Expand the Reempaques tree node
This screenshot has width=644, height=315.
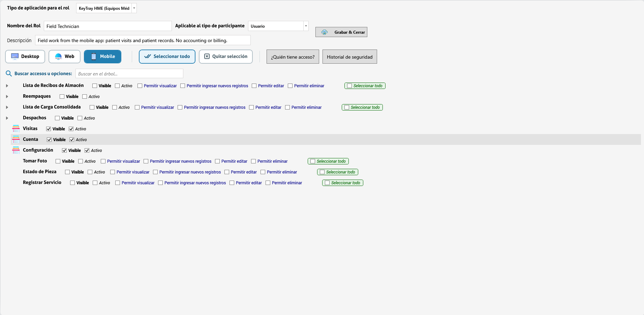pyautogui.click(x=7, y=97)
